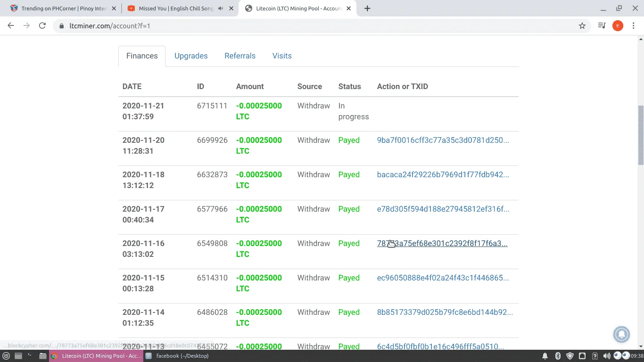This screenshot has height=362, width=644.
Task: Mute the Missed You tab audio icon
Action: (x=221, y=8)
